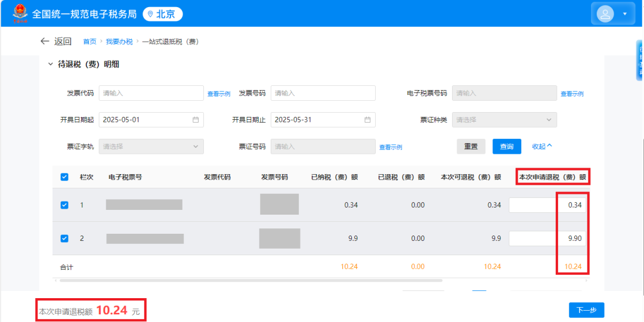Click the 全国统一规范电子税务局 title
Image resolution: width=644 pixels, height=322 pixels.
click(84, 14)
